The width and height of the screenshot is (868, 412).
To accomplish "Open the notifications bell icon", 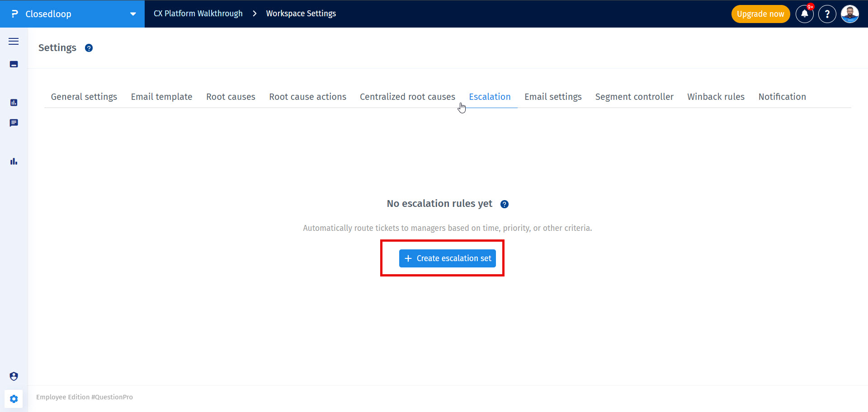I will [805, 14].
